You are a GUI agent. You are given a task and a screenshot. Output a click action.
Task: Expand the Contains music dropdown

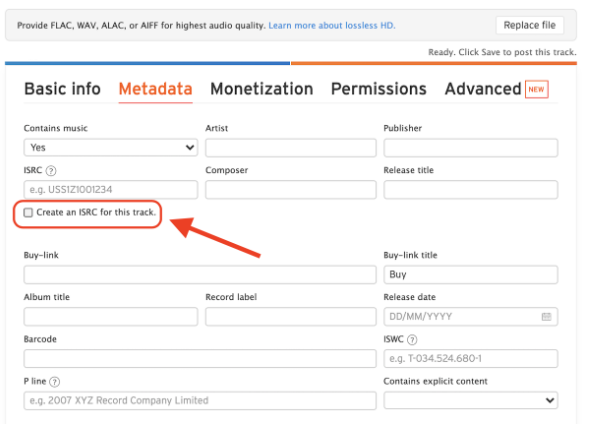[x=111, y=148]
